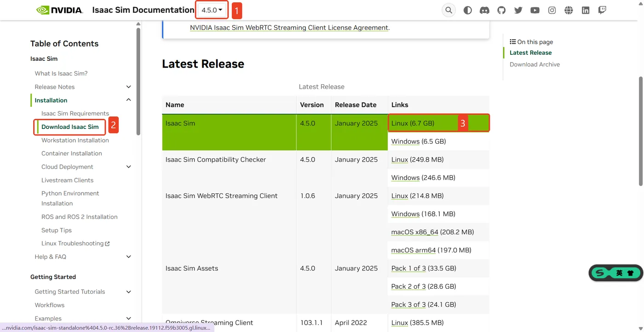Click the green S input method icon

pyautogui.click(x=600, y=273)
